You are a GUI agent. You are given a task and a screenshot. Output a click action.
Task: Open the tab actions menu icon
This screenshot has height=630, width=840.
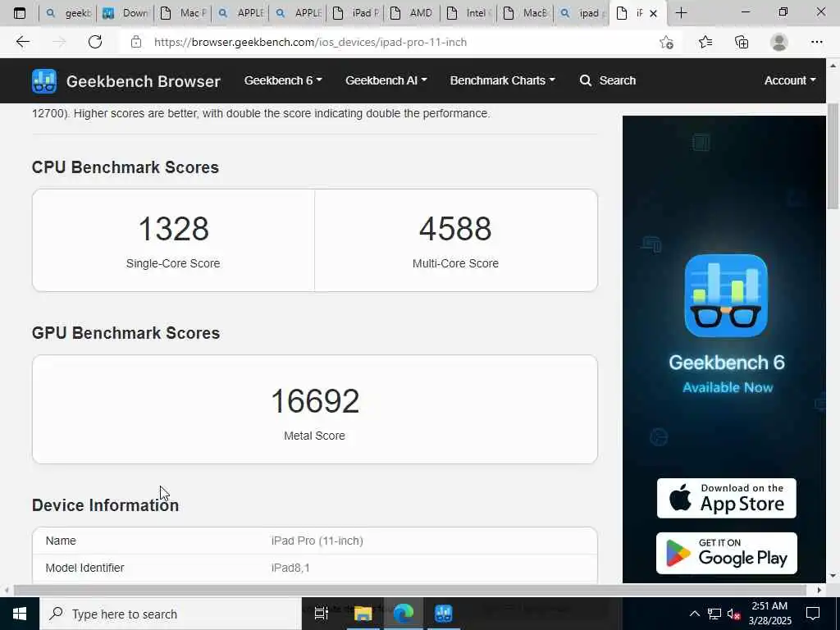(x=20, y=13)
